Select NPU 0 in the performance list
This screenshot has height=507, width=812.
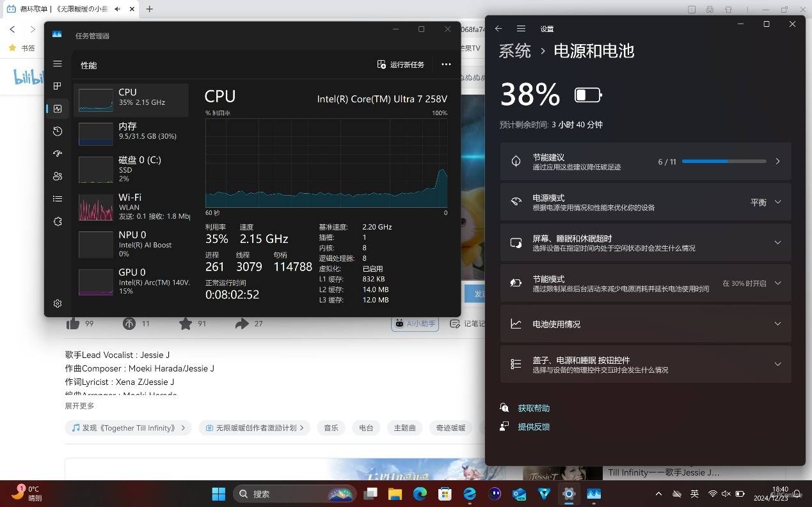coord(131,244)
